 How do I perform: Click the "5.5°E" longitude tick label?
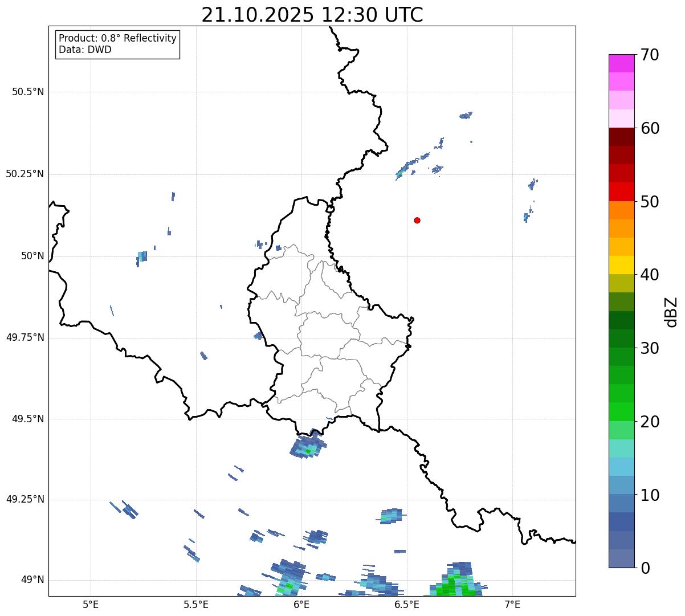pos(196,604)
